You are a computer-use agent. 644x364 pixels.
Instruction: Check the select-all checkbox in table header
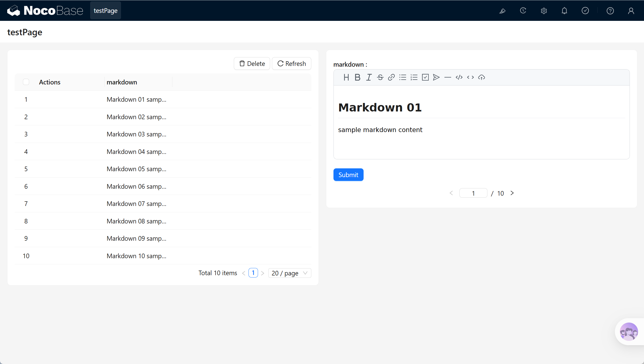click(x=26, y=82)
